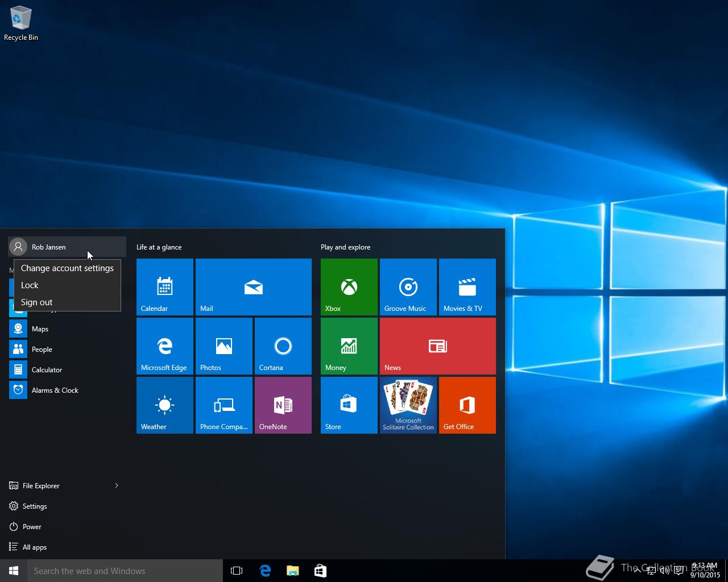Open the Store tile
728x582 pixels.
[349, 405]
